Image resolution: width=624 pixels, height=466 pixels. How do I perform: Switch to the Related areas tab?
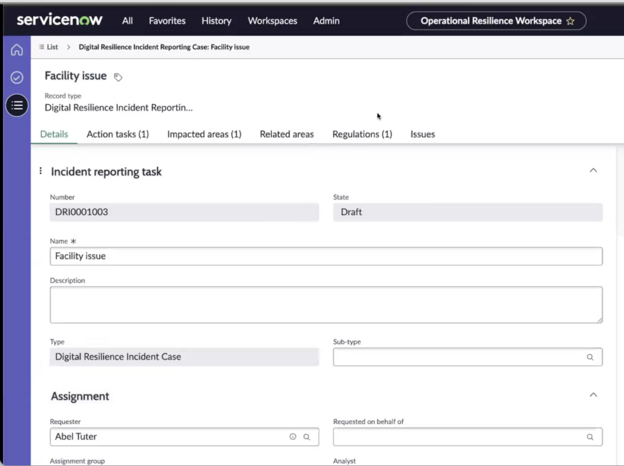(287, 134)
